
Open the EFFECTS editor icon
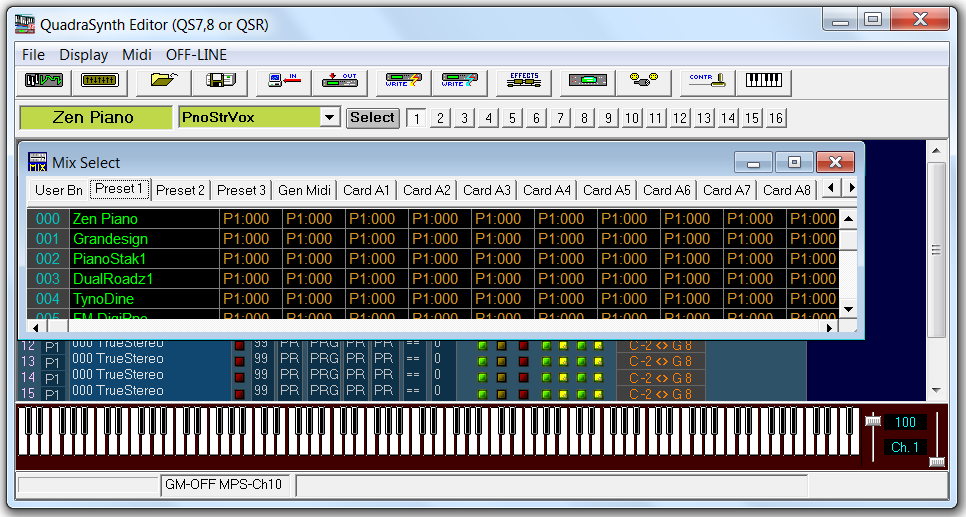click(x=524, y=81)
